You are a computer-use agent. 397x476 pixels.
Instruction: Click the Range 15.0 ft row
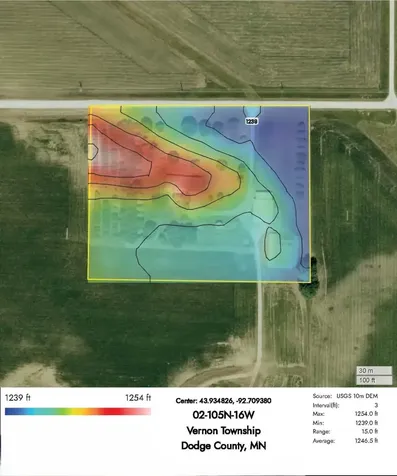(x=345, y=432)
